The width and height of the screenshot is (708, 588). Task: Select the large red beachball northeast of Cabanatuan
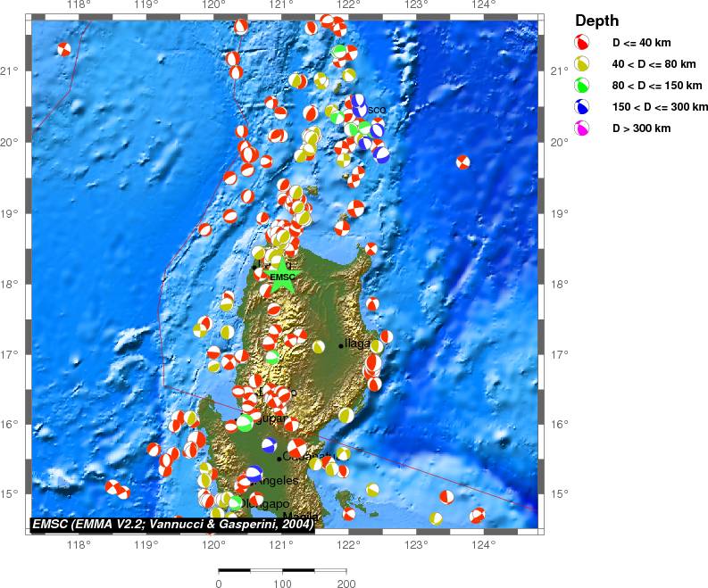click(296, 447)
